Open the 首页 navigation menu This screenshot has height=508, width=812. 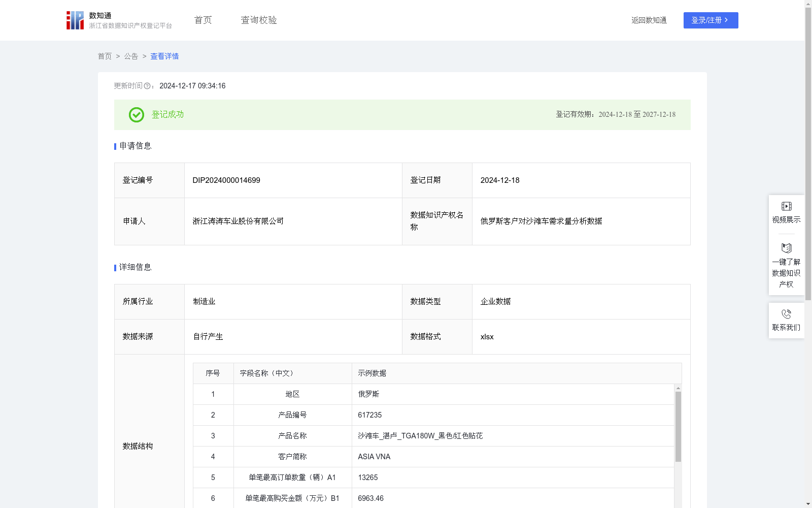[203, 20]
